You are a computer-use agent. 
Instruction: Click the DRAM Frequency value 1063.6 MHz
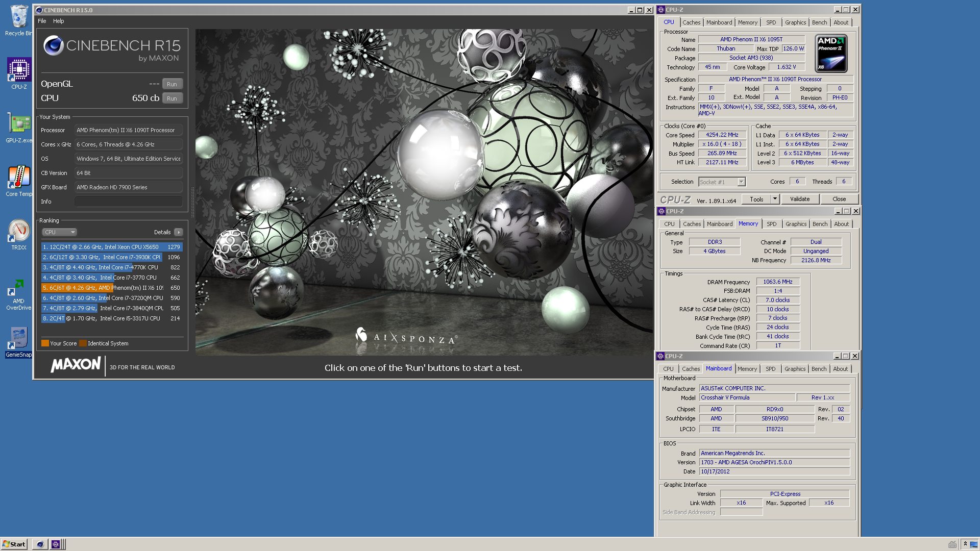pos(778,282)
